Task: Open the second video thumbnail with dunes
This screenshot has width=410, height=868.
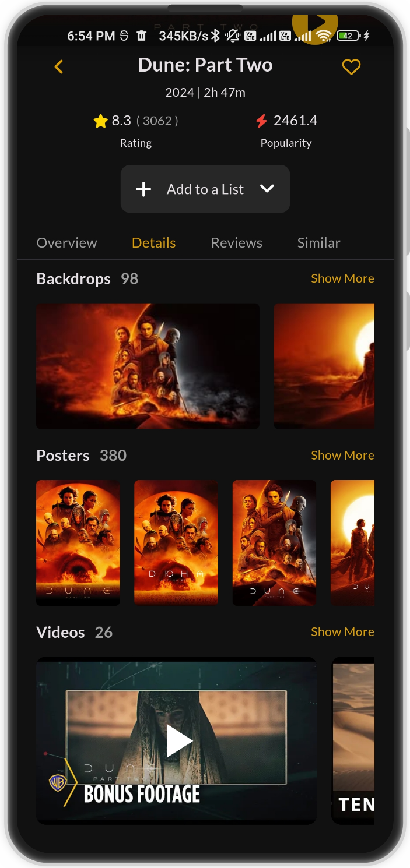Action: [353, 740]
